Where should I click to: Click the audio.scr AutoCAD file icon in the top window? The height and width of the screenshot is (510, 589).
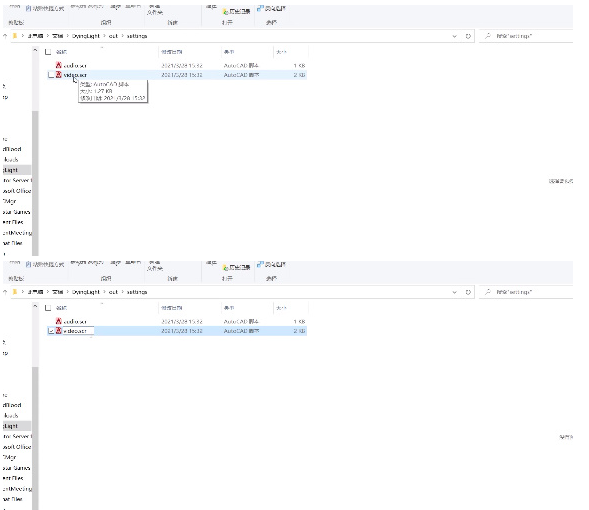point(59,65)
